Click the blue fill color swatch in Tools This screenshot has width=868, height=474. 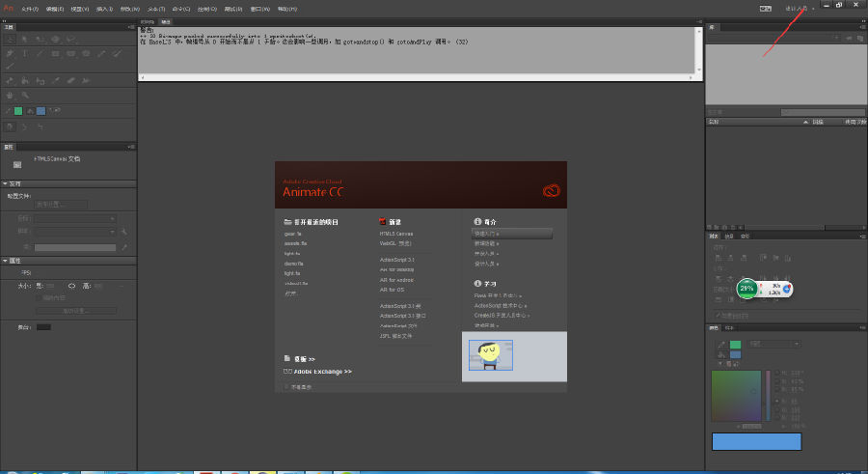click(41, 111)
